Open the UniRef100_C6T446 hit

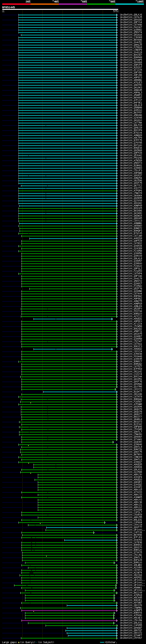click(x=131, y=25)
